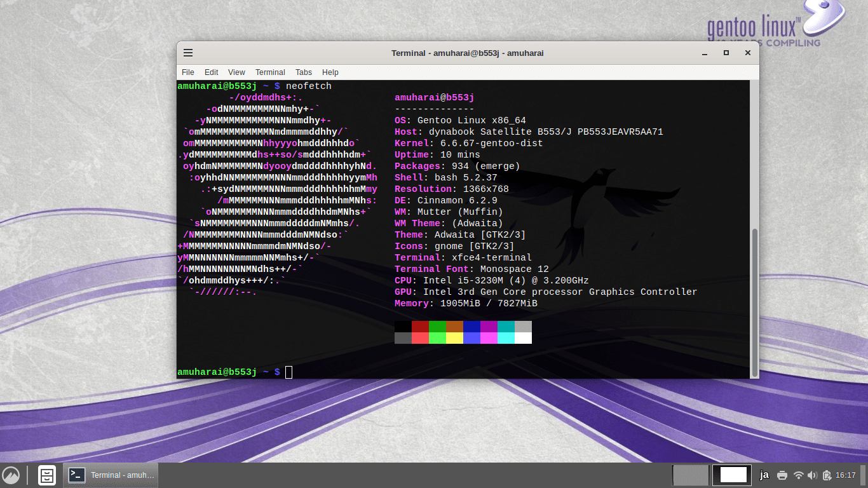This screenshot has height=488, width=868.
Task: Open the View menu
Action: (x=236, y=72)
